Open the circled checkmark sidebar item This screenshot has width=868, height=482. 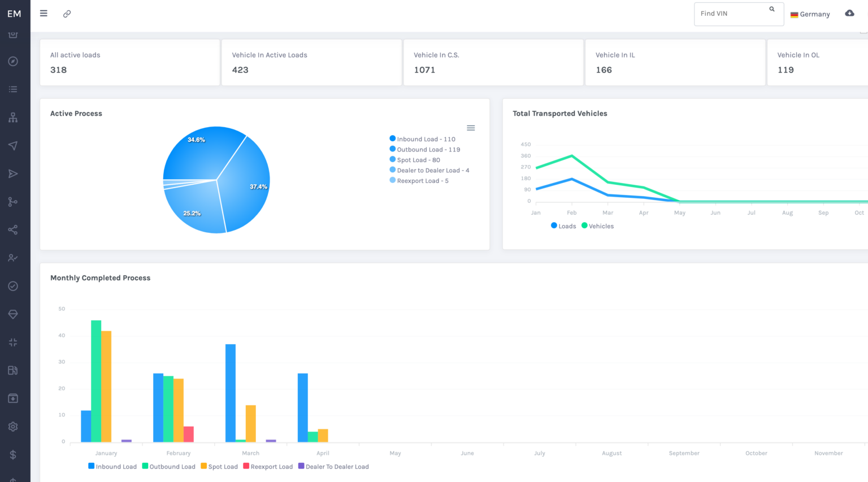(13, 286)
